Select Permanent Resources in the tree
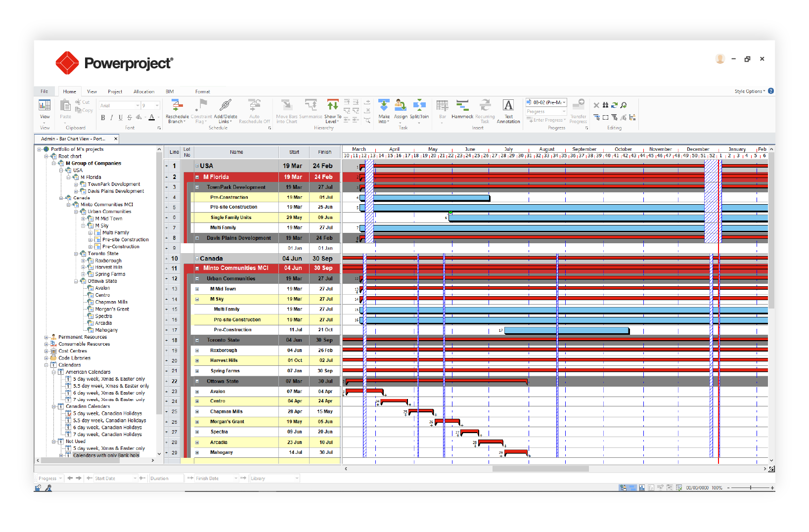 83,337
